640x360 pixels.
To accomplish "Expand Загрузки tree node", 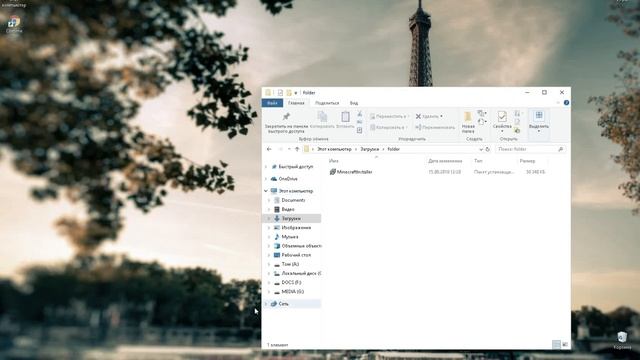I will click(269, 219).
